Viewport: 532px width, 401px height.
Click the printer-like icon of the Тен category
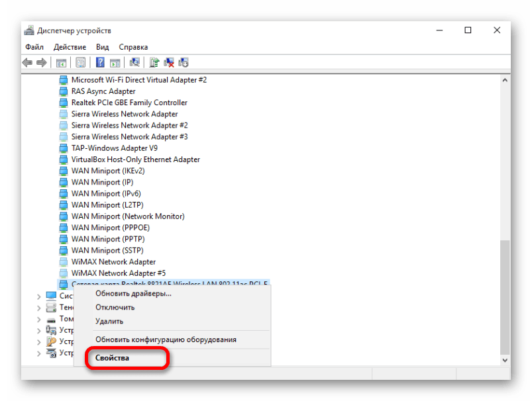click(x=51, y=308)
